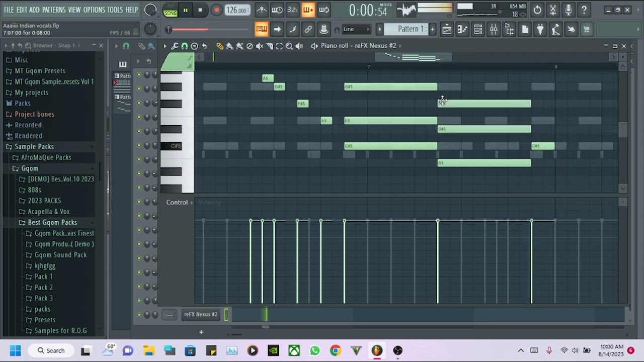Image resolution: width=644 pixels, height=362 pixels.
Task: Click the record button
Action: coord(216,10)
